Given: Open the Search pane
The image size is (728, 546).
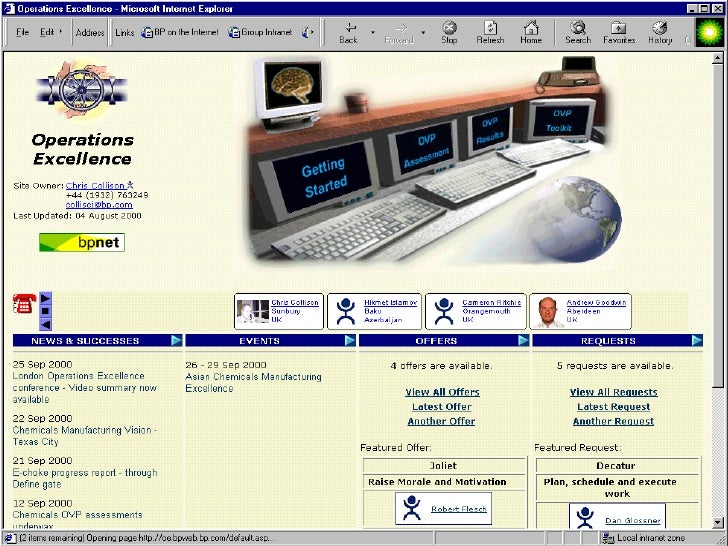Looking at the screenshot, I should tap(578, 32).
